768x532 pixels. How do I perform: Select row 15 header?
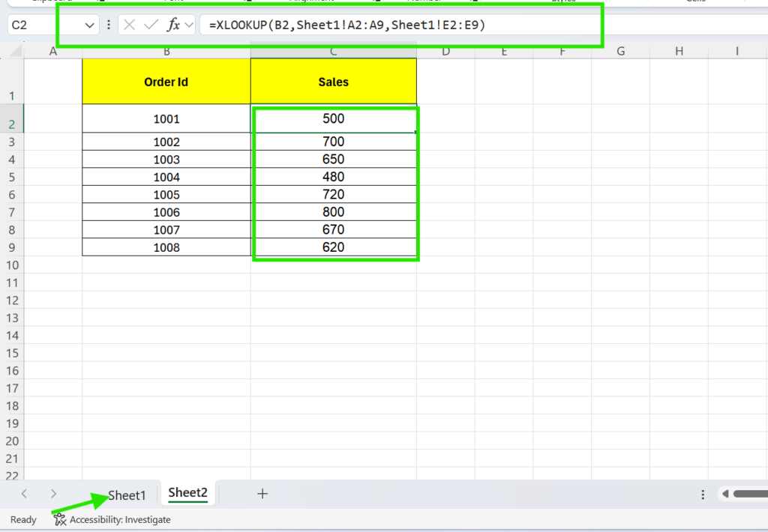point(12,353)
